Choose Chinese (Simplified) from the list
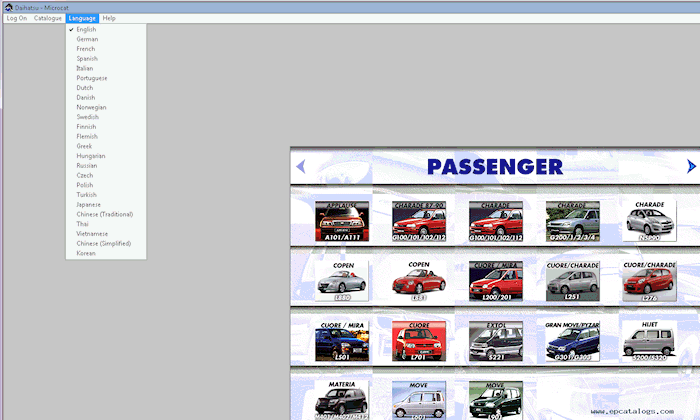The image size is (700, 420). (x=104, y=243)
